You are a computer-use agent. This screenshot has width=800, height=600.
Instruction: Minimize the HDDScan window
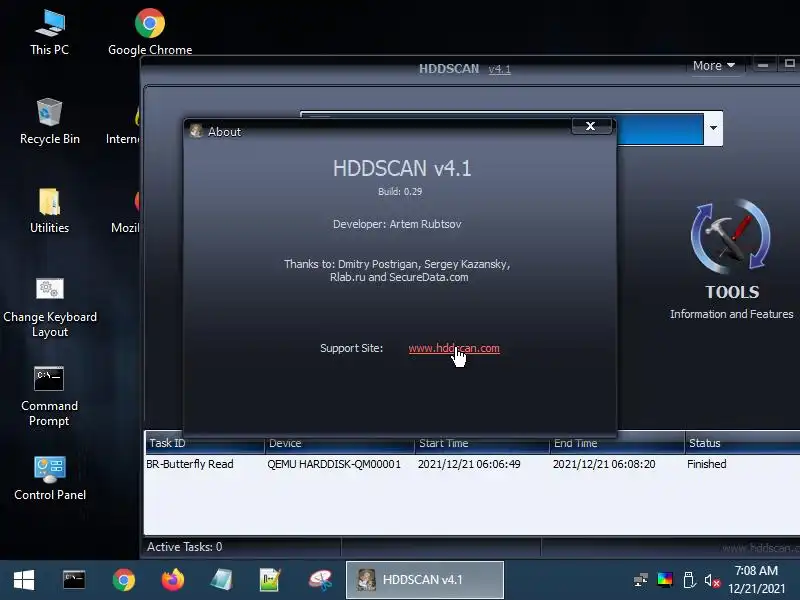(763, 65)
